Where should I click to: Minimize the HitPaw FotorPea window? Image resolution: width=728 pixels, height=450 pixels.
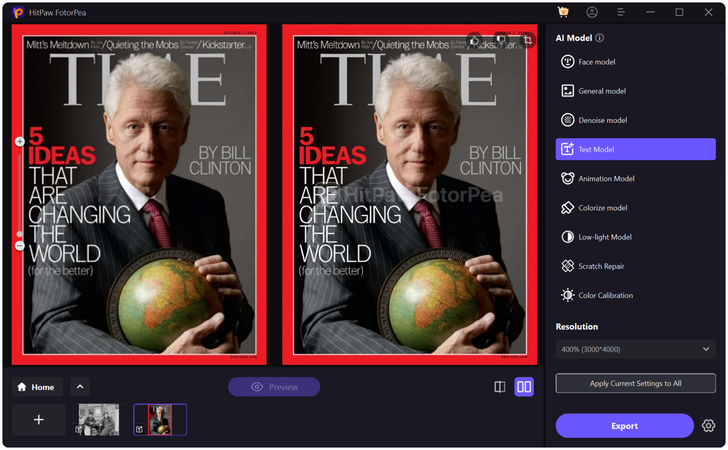pos(650,13)
